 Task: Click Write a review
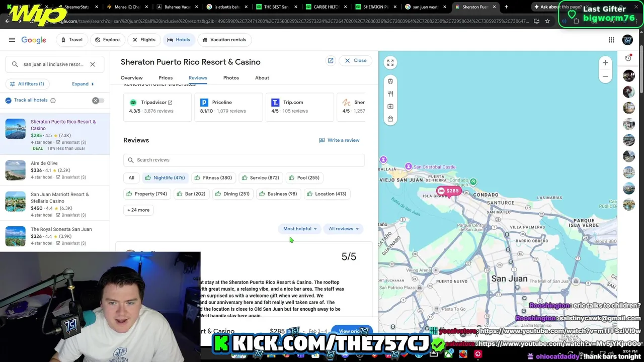click(339, 140)
